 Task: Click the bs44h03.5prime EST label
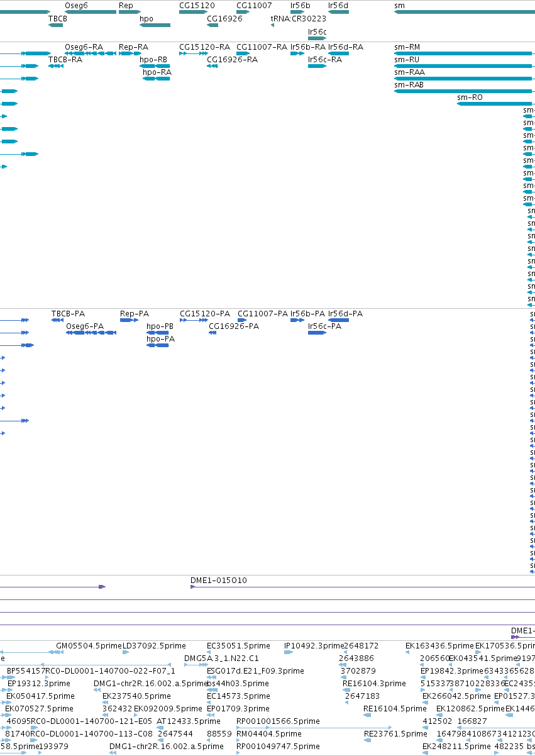[238, 684]
